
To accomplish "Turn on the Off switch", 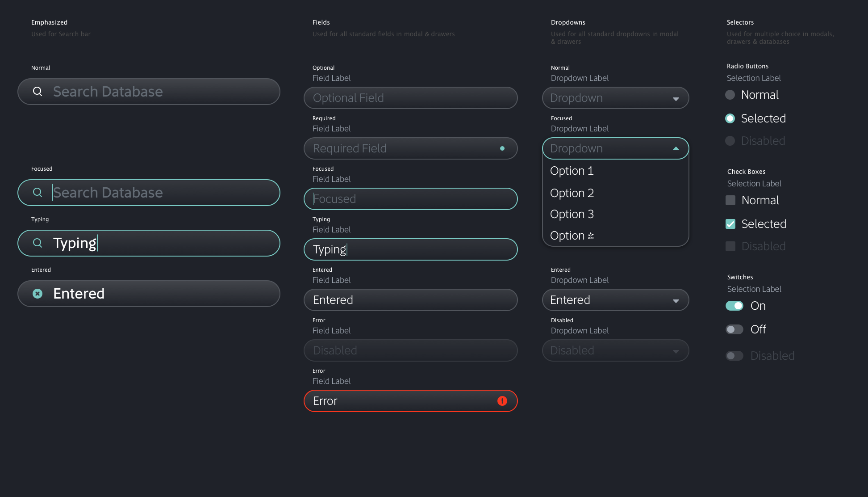I will point(734,329).
